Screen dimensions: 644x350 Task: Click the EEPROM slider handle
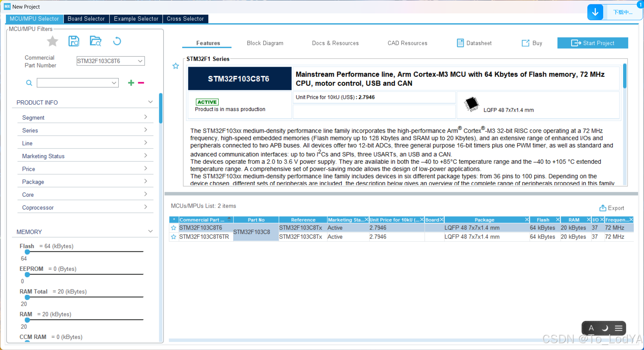[27, 275]
